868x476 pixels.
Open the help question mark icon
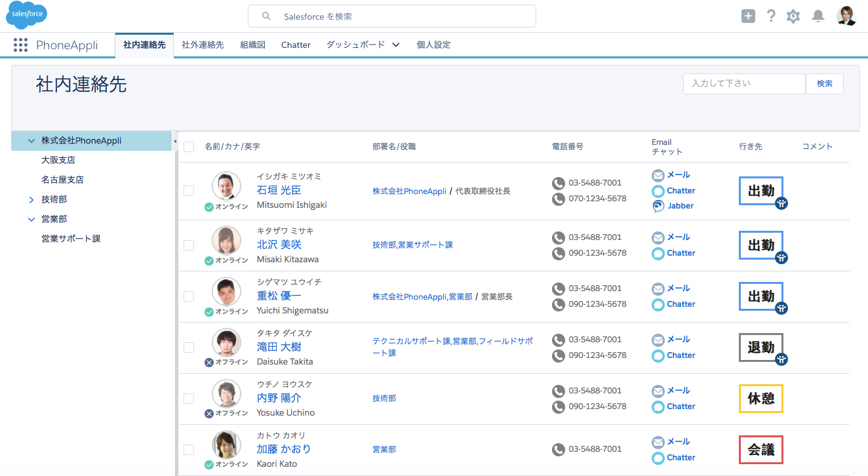click(x=771, y=16)
